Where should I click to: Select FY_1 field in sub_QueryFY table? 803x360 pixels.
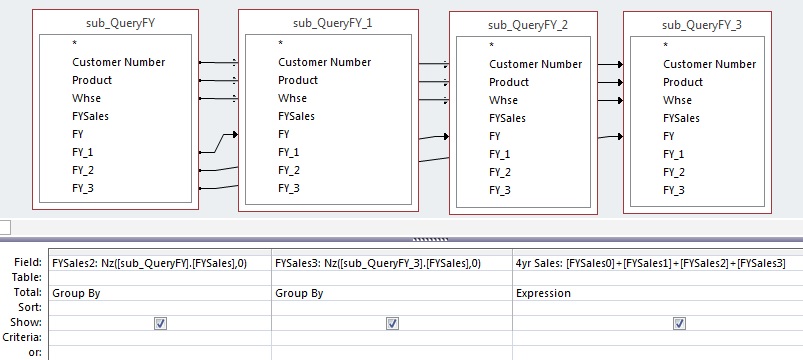82,152
